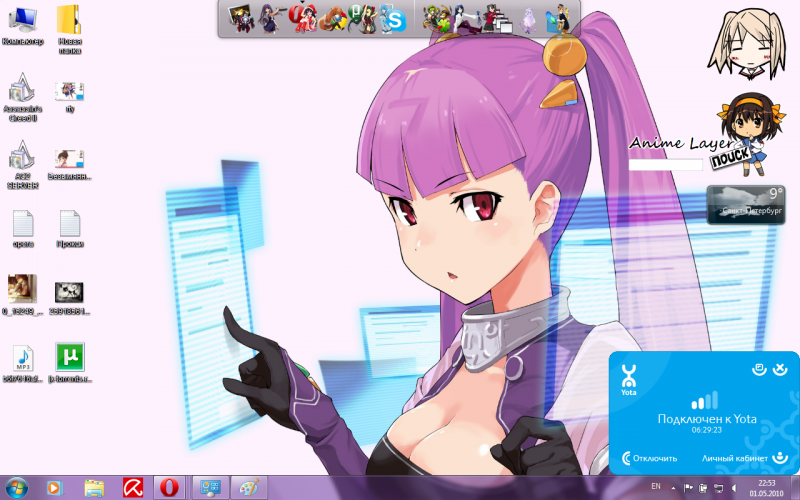
Task: Click the purple-haired gun girl dock icon
Action: (x=271, y=18)
